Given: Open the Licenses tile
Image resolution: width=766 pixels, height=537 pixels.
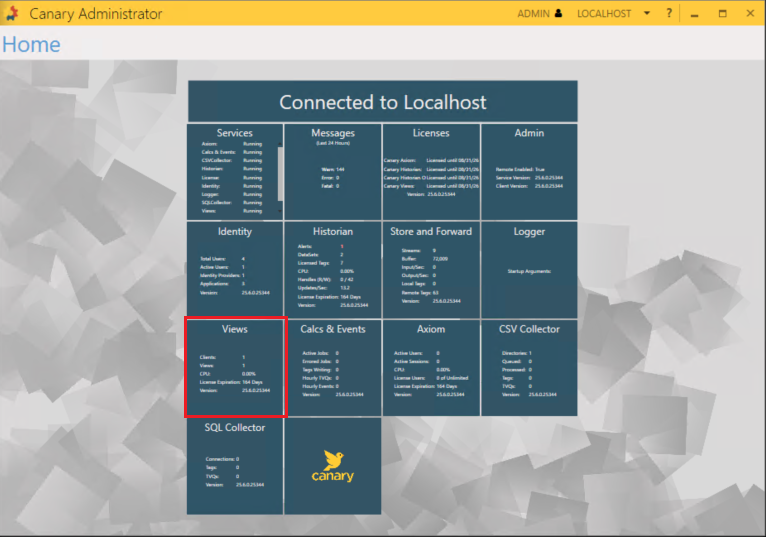Looking at the screenshot, I should tap(431, 172).
